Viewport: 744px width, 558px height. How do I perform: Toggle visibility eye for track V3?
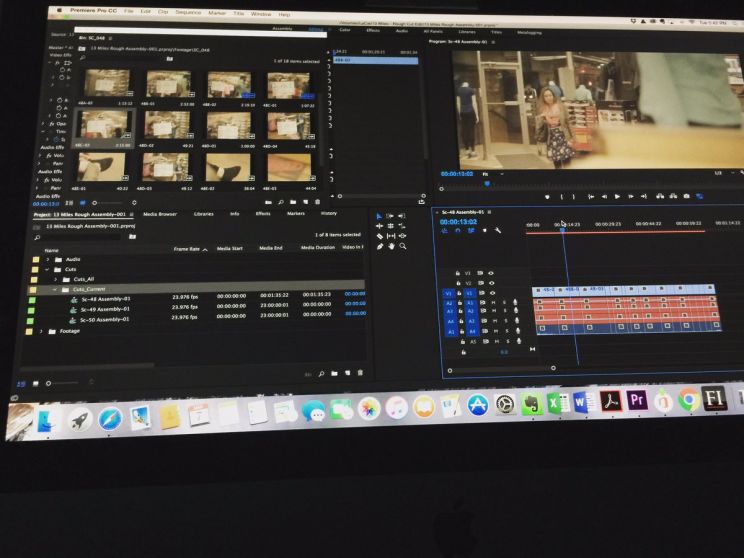point(491,273)
